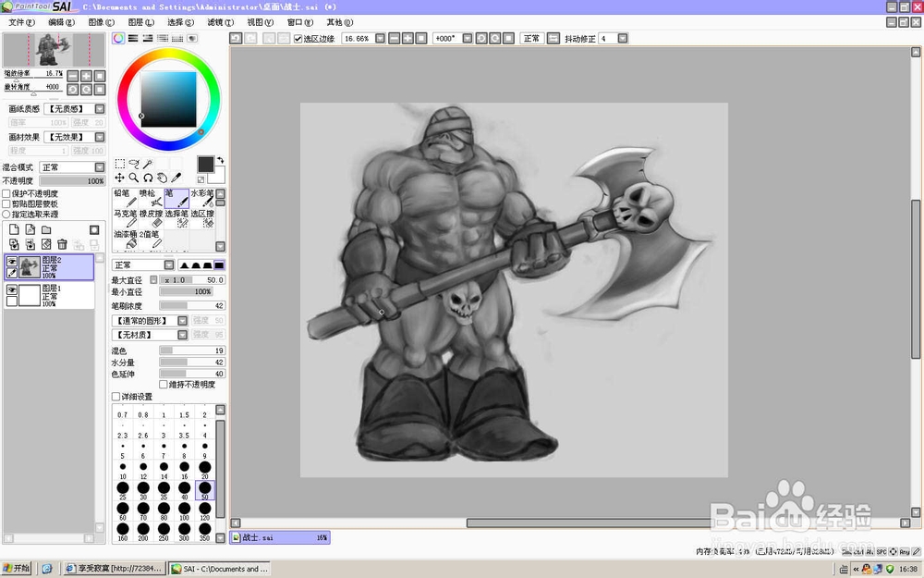Switch to the 享受寂寞 browser taskbar item
The height and width of the screenshot is (578, 924).
115,569
